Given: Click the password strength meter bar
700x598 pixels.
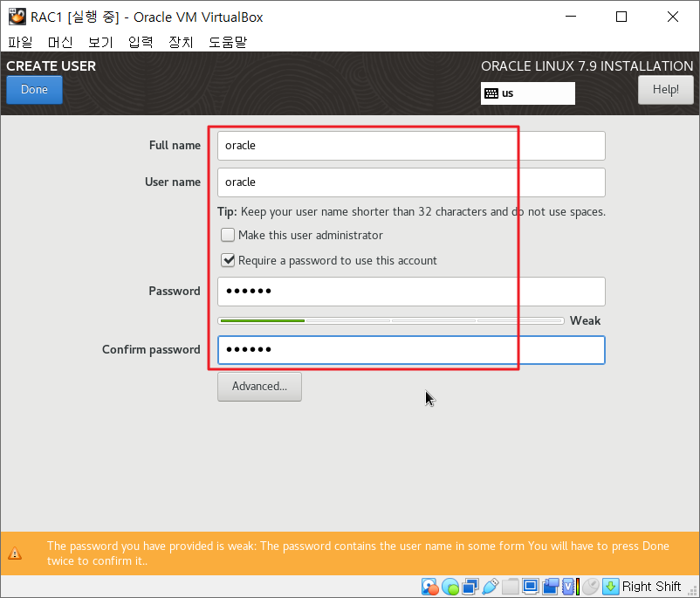Looking at the screenshot, I should 391,320.
